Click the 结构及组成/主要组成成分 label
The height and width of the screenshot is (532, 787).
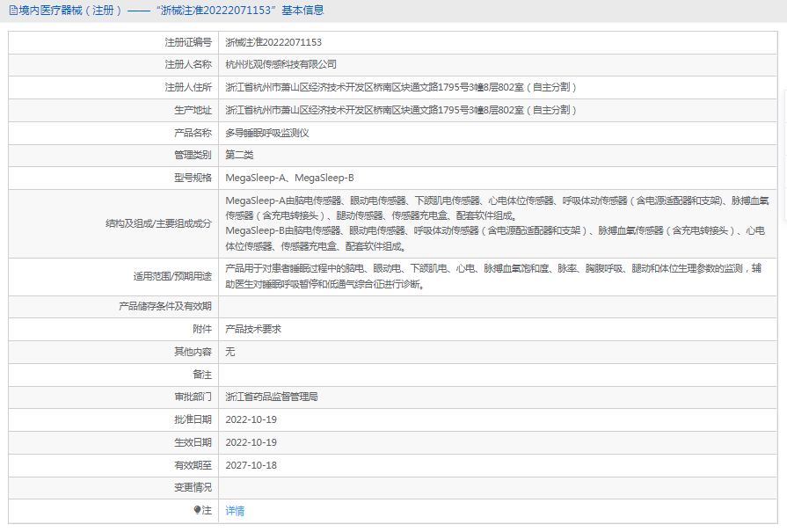(158, 224)
